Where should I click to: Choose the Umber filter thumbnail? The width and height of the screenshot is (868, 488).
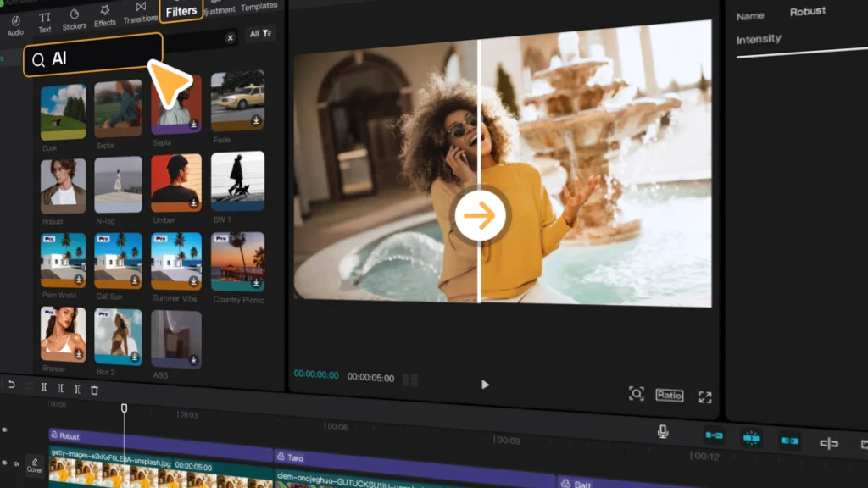(x=176, y=183)
